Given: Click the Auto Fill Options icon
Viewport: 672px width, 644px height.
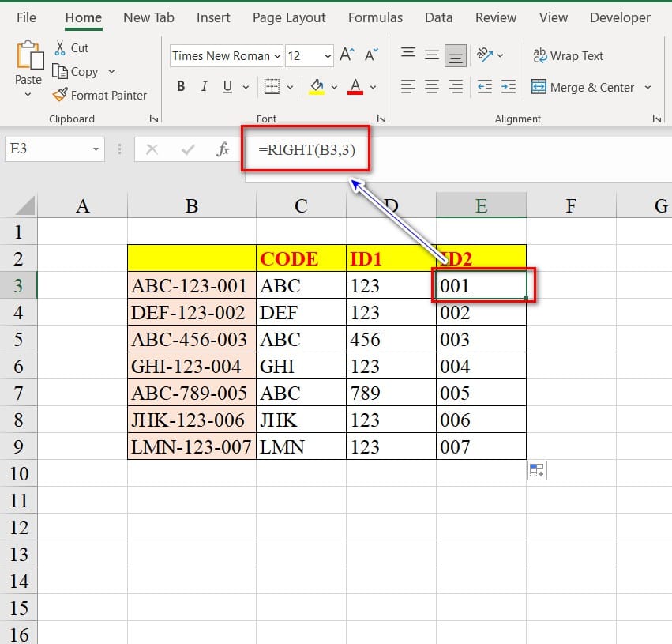Looking at the screenshot, I should (x=537, y=471).
